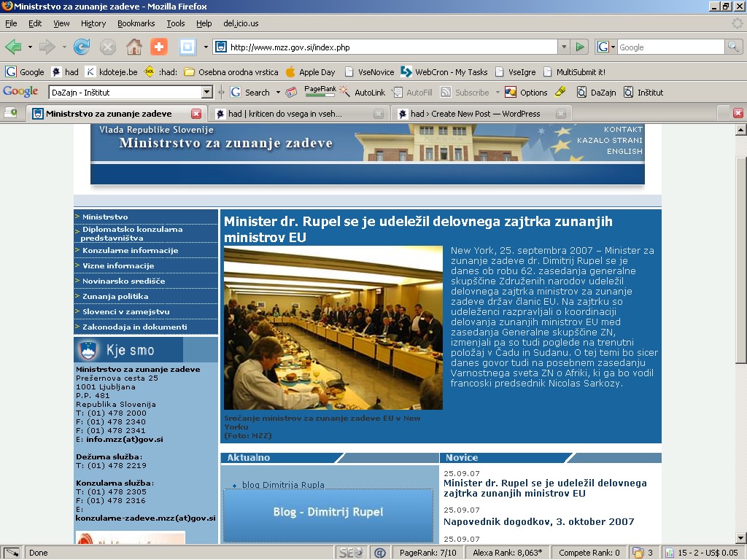747x560 pixels.
Task: Click the page scrollbar down arrow
Action: 741,539
